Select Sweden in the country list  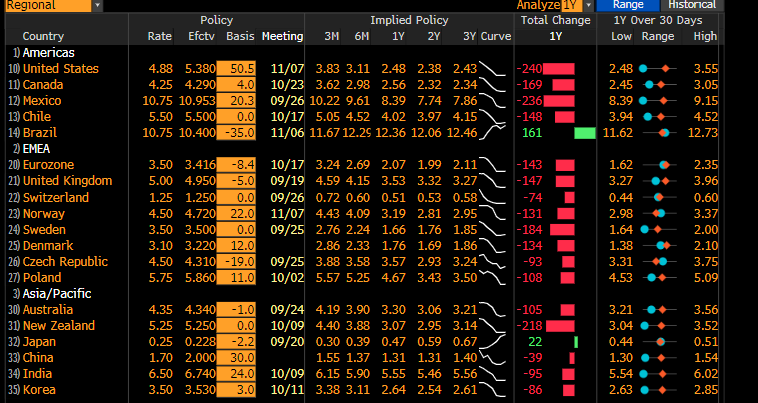(x=44, y=229)
